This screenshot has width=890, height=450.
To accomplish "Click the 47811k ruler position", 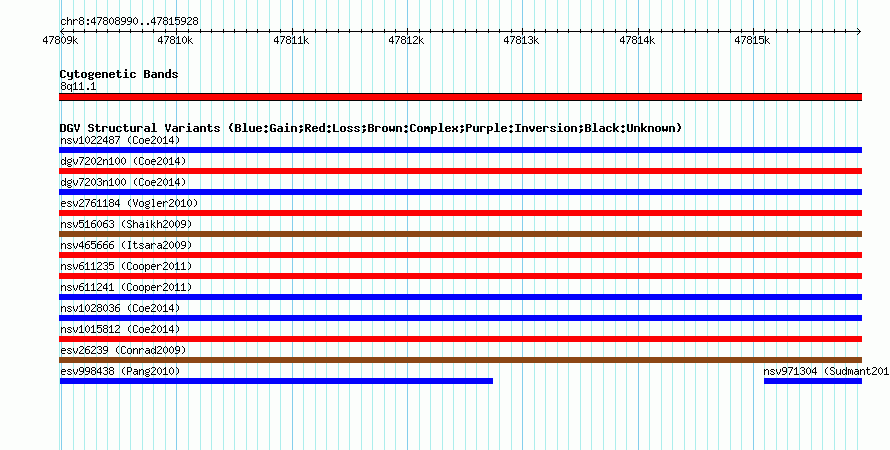I will pos(291,40).
